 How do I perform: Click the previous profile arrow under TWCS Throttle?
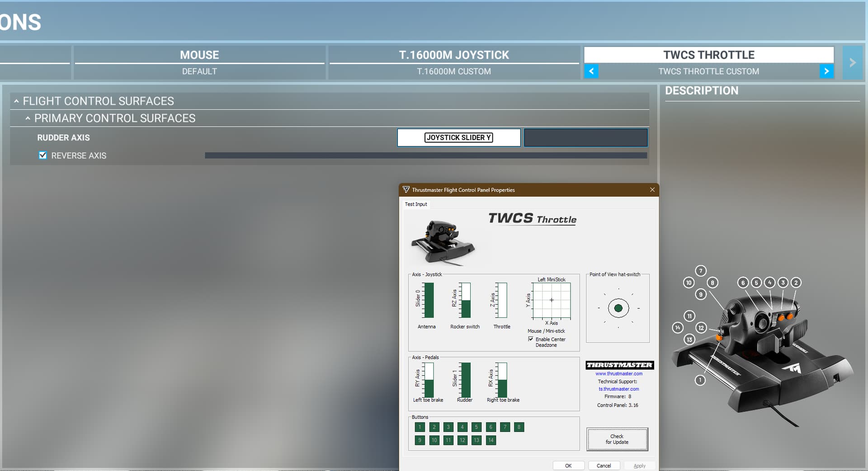pos(591,71)
